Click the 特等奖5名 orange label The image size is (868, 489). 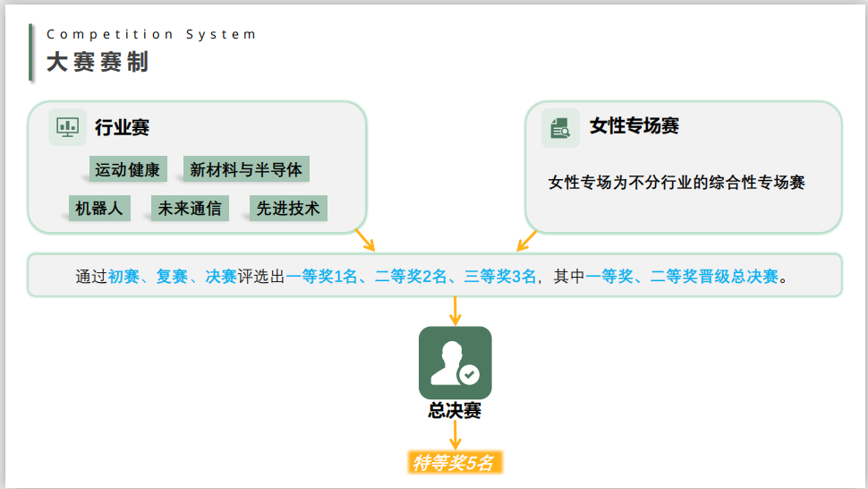[455, 462]
